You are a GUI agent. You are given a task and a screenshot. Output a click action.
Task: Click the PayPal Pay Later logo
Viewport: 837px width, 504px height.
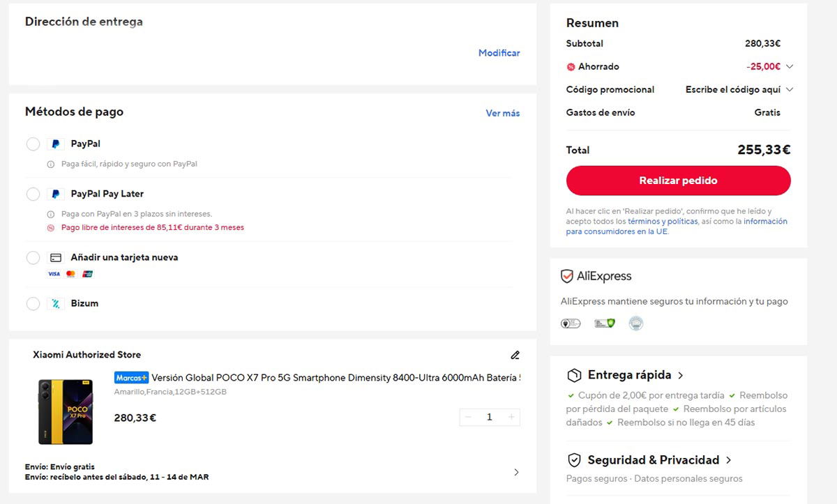click(56, 194)
